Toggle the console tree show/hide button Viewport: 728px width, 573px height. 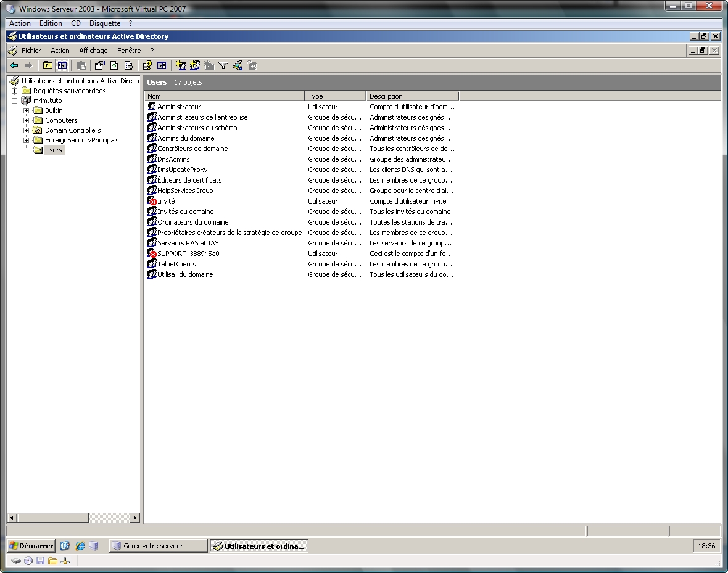coord(62,65)
